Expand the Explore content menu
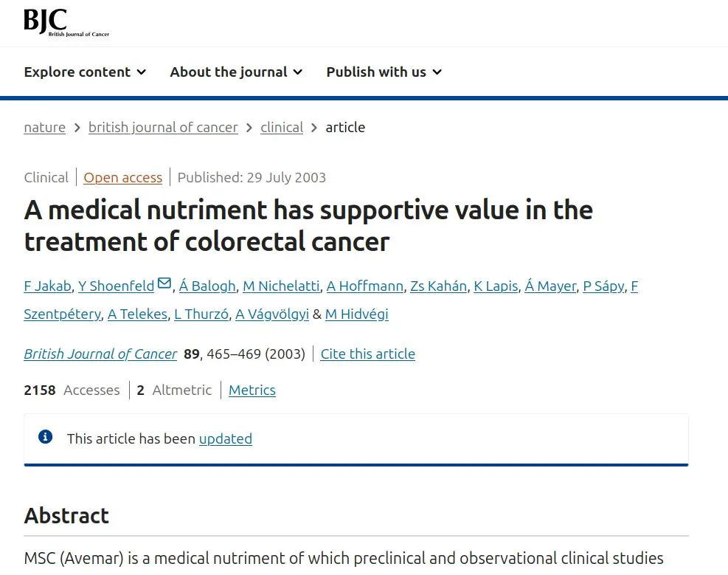Viewport: 728px width, 575px height. coord(85,72)
